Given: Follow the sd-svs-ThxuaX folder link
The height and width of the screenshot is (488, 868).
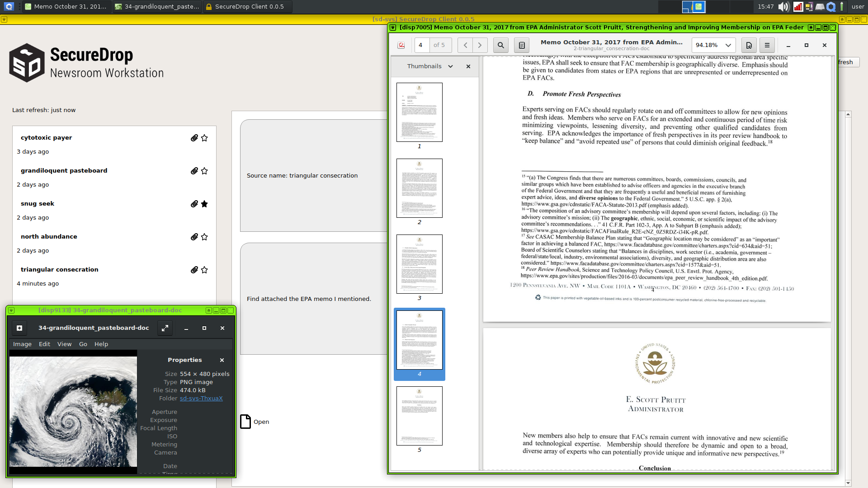Looking at the screenshot, I should [201, 398].
